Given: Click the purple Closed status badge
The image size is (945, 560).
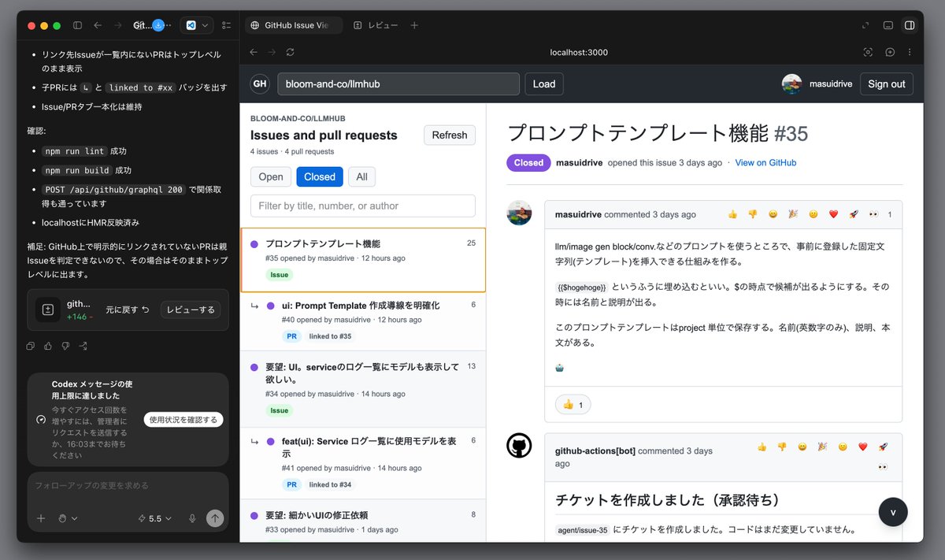Looking at the screenshot, I should point(528,162).
